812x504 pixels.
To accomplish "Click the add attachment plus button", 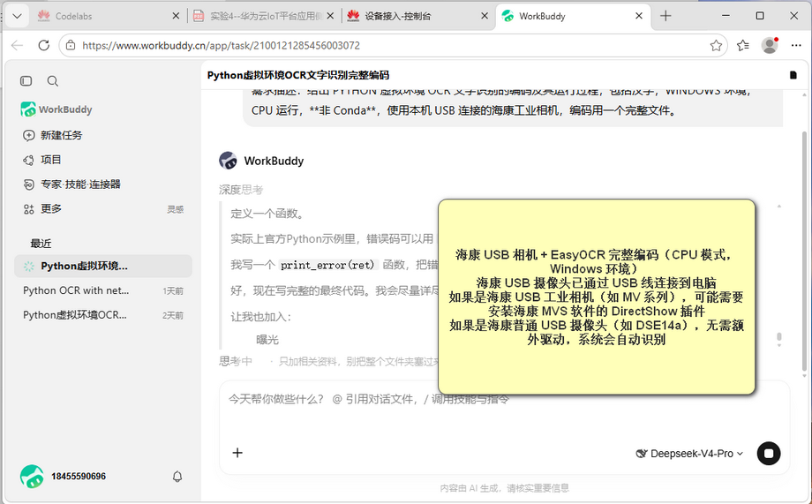I will (x=237, y=453).
